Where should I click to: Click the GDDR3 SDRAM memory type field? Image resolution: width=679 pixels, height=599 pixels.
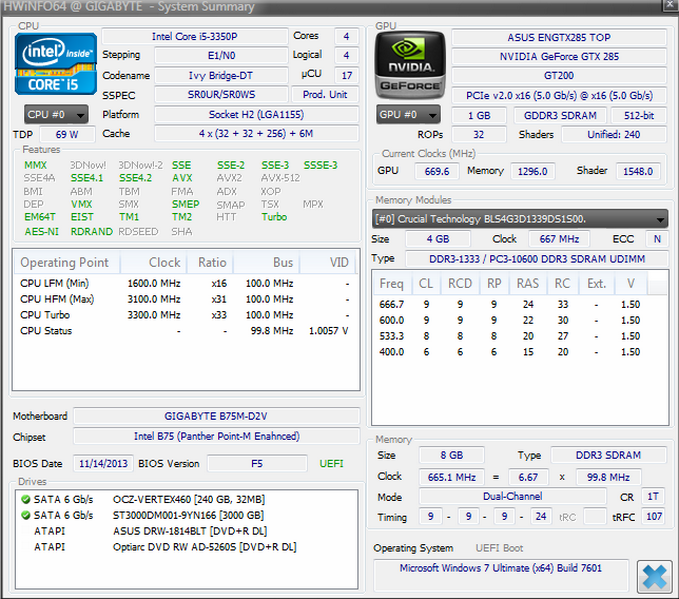click(x=560, y=116)
